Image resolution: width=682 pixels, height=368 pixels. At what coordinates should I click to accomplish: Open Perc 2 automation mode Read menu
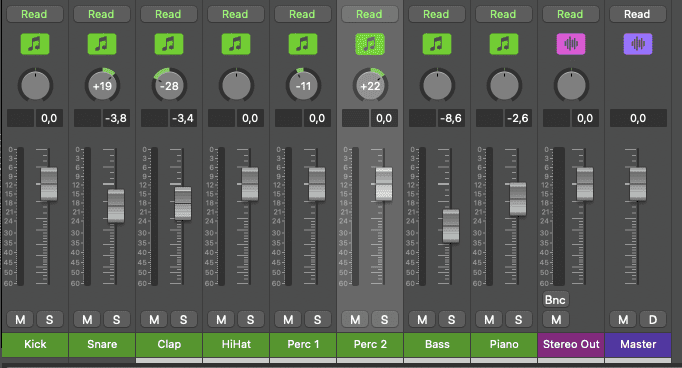click(x=370, y=14)
